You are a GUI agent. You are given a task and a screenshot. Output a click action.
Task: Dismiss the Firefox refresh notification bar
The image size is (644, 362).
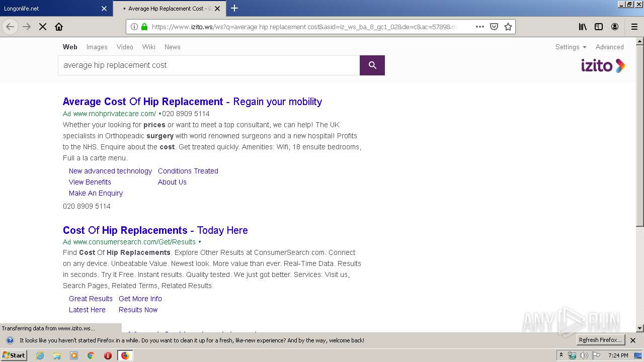pos(633,340)
